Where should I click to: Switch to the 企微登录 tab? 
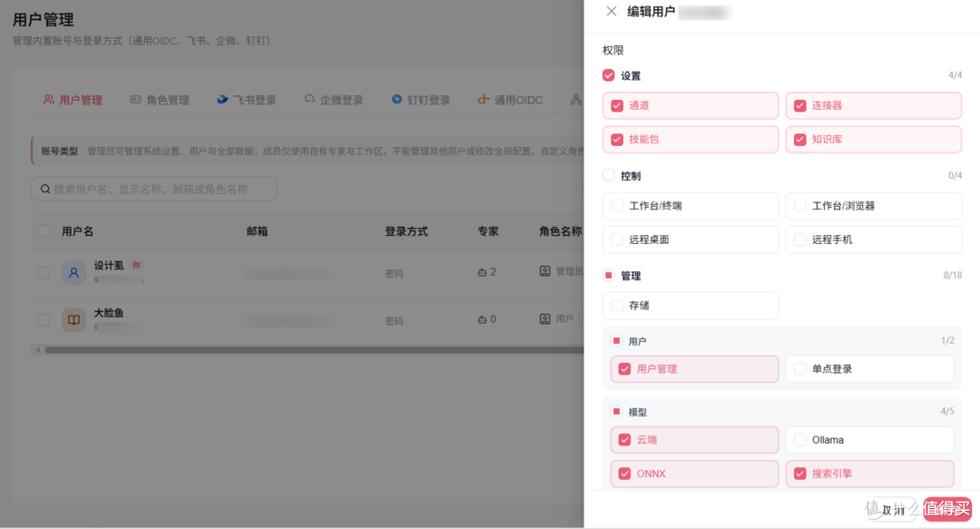click(x=333, y=100)
